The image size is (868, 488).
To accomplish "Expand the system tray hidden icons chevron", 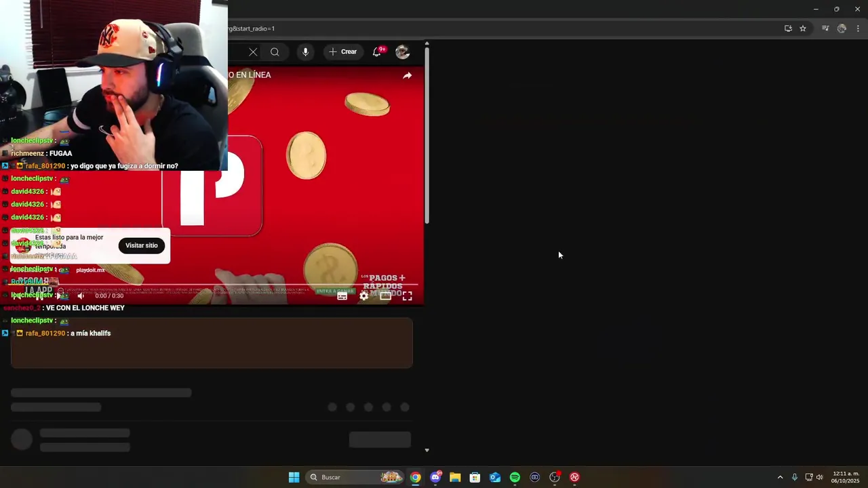I will click(x=780, y=477).
